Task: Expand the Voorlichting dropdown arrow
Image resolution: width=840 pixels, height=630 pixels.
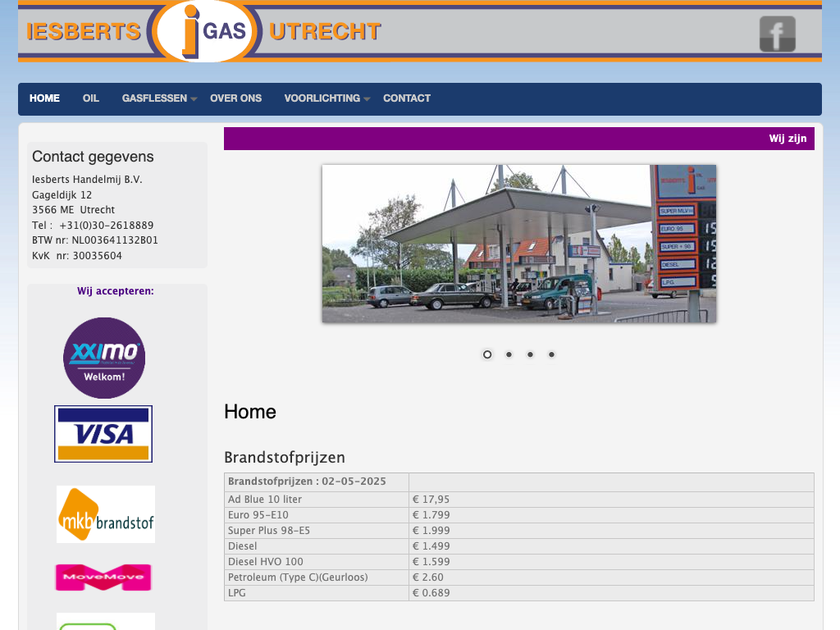Action: point(367,99)
